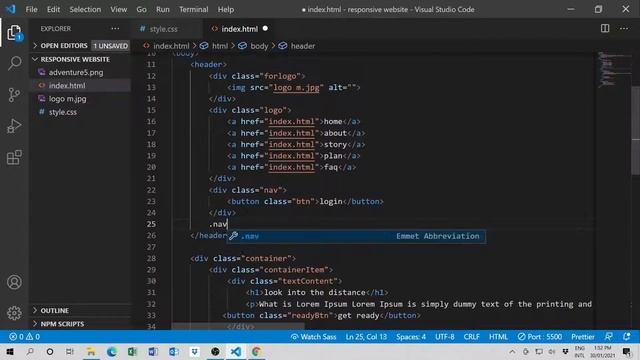The image size is (640, 360).
Task: Open the editor More Actions ellipsis
Action: (x=624, y=28)
